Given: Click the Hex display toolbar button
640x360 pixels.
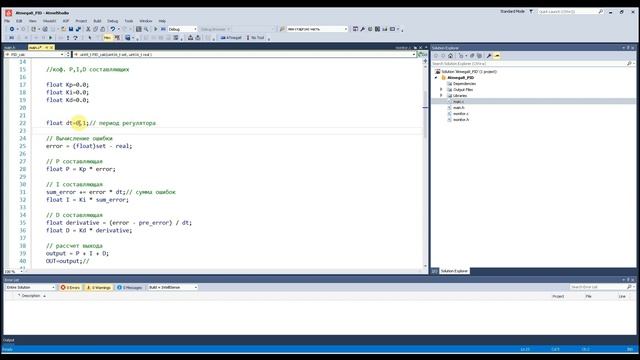Looking at the screenshot, I should tap(107, 38).
